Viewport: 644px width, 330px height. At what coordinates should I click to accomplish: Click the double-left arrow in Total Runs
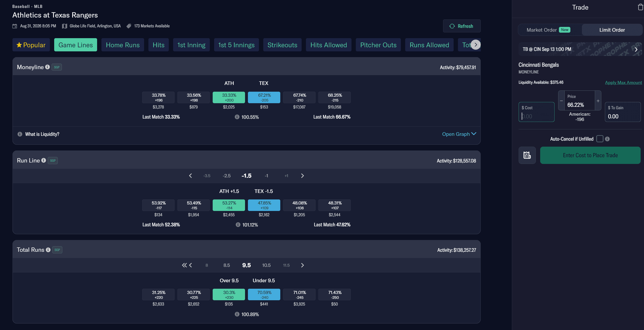(x=184, y=265)
